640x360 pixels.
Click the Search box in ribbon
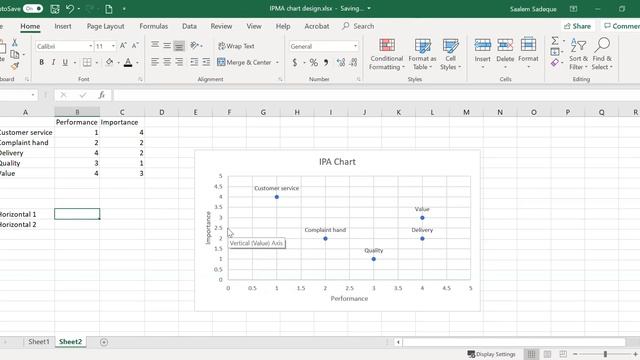click(x=358, y=26)
